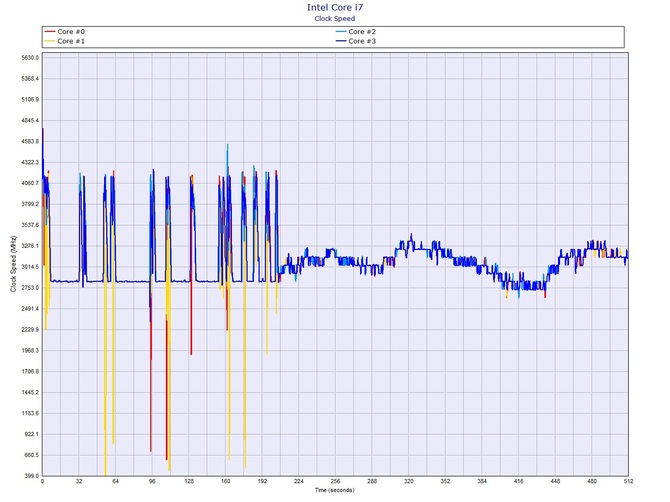
Task: Click the 32 tick on time axis
Action: (79, 481)
